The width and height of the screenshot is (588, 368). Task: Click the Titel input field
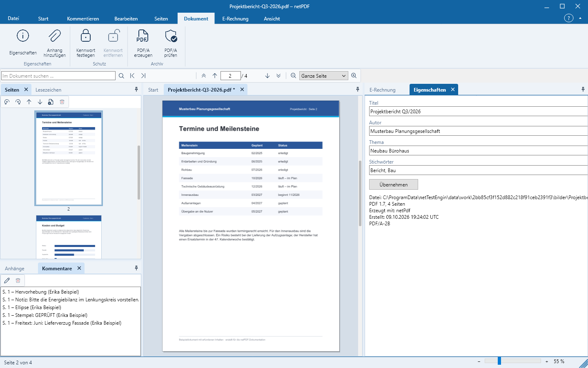(479, 111)
